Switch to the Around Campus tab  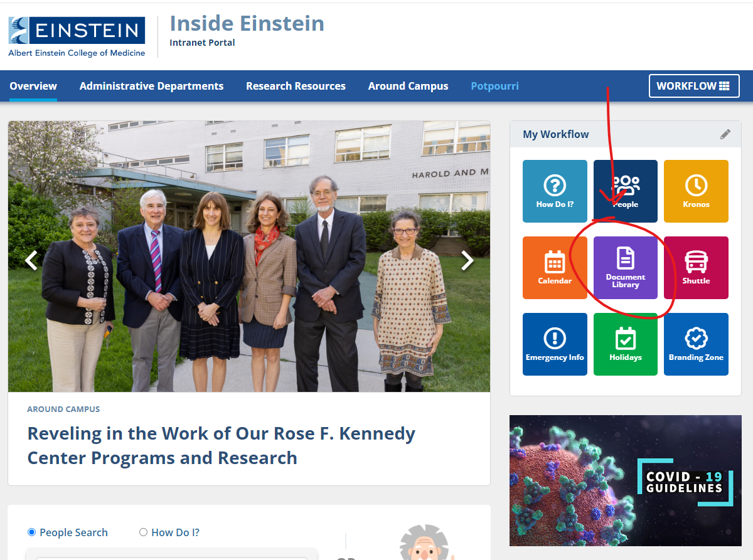coord(408,85)
